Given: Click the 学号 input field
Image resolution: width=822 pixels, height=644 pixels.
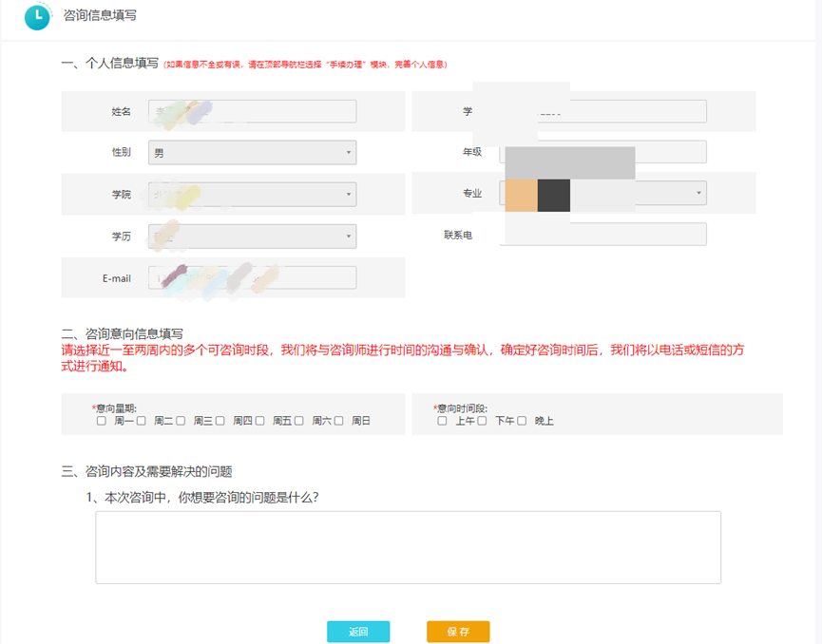Looking at the screenshot, I should (602, 111).
